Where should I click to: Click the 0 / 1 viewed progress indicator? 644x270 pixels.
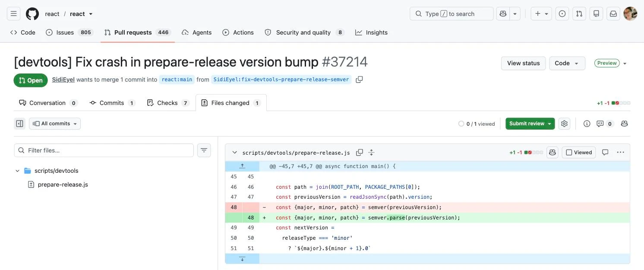coord(477,124)
